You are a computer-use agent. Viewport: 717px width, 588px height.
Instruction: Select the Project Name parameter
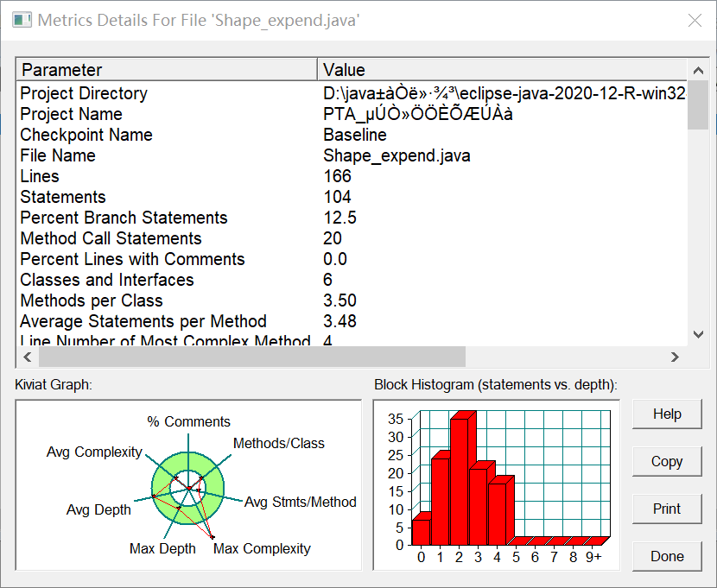pos(72,114)
